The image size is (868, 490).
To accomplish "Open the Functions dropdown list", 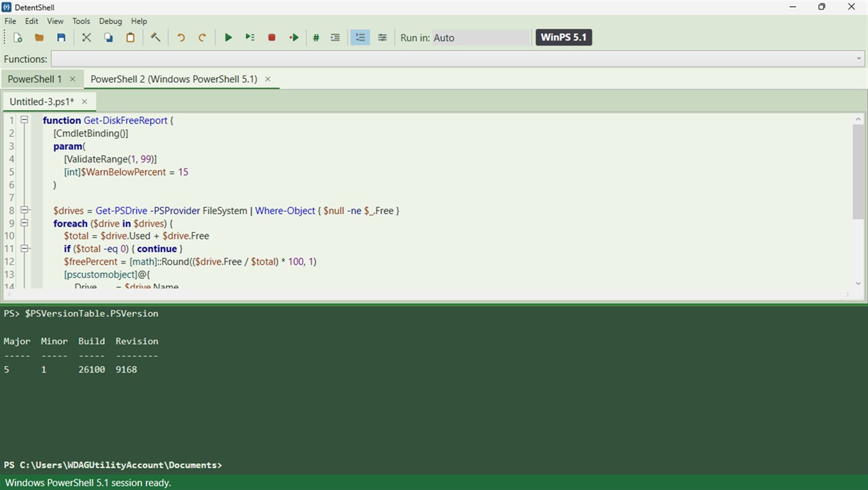I will [458, 59].
